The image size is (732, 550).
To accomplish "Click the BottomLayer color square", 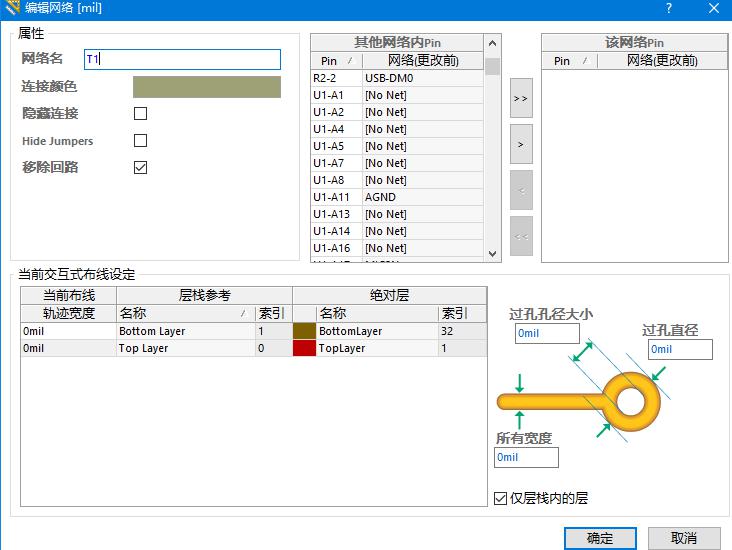I will [304, 331].
